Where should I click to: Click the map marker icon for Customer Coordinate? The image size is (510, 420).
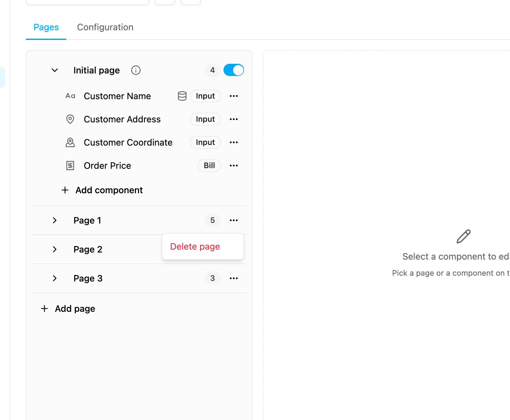70,142
